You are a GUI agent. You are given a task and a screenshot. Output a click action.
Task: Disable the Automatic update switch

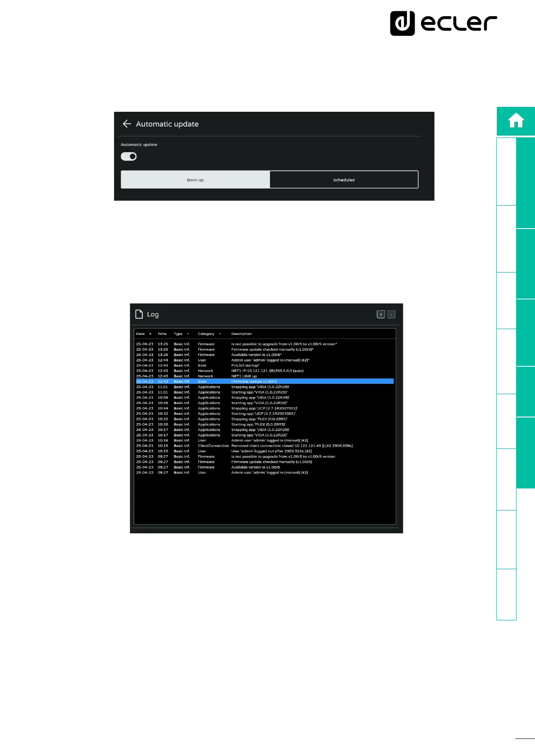coord(129,156)
